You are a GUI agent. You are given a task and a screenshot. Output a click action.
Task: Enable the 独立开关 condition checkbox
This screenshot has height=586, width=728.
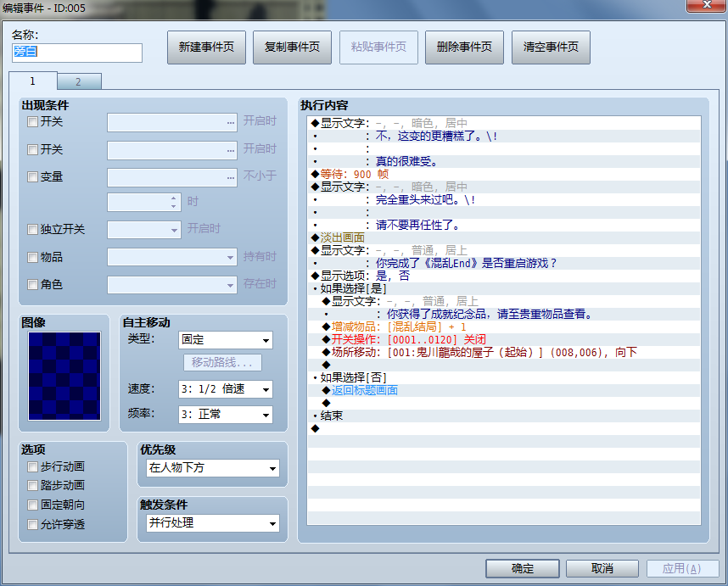tap(32, 229)
